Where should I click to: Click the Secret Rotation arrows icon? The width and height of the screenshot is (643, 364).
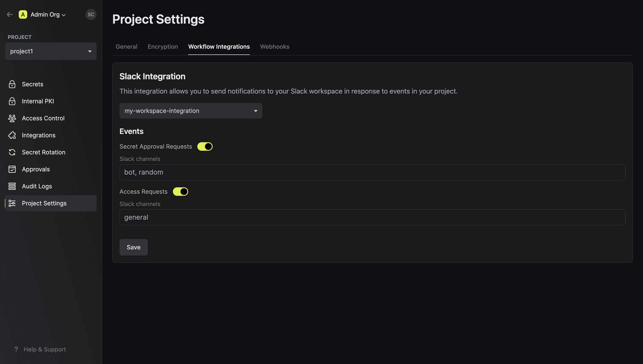(x=12, y=152)
